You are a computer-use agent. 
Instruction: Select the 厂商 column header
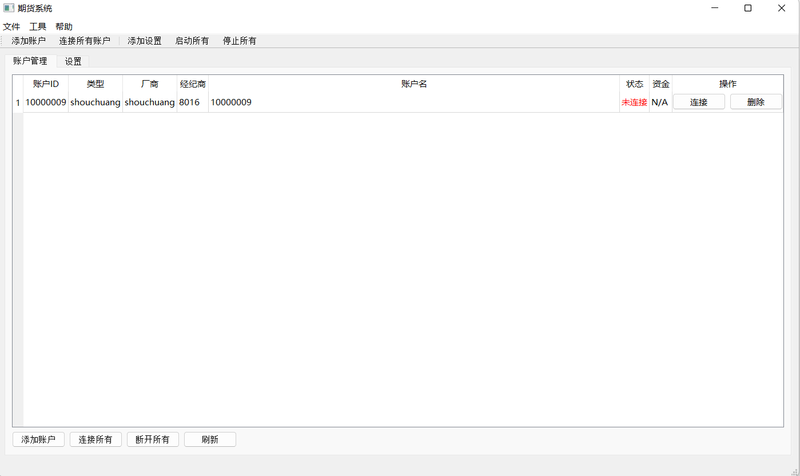149,84
